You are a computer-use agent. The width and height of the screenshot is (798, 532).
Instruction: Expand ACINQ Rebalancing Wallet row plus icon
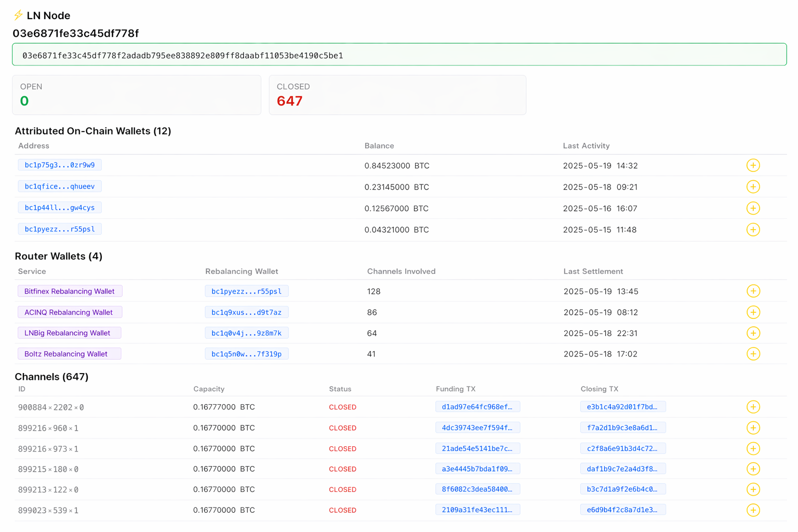(x=753, y=312)
